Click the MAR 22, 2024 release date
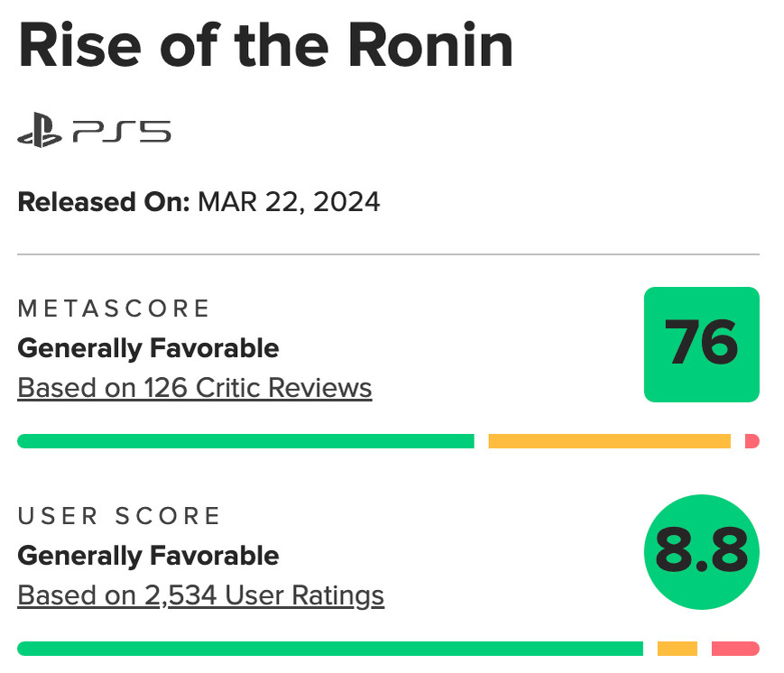The image size is (784, 673). click(289, 201)
